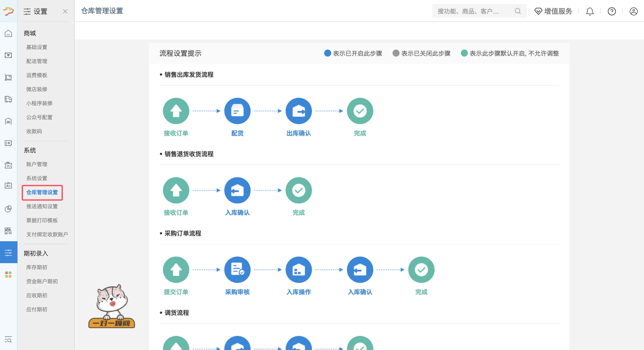Select 仓库管理设置 in the settings menu
Screen dimensions: 644x350
point(42,192)
